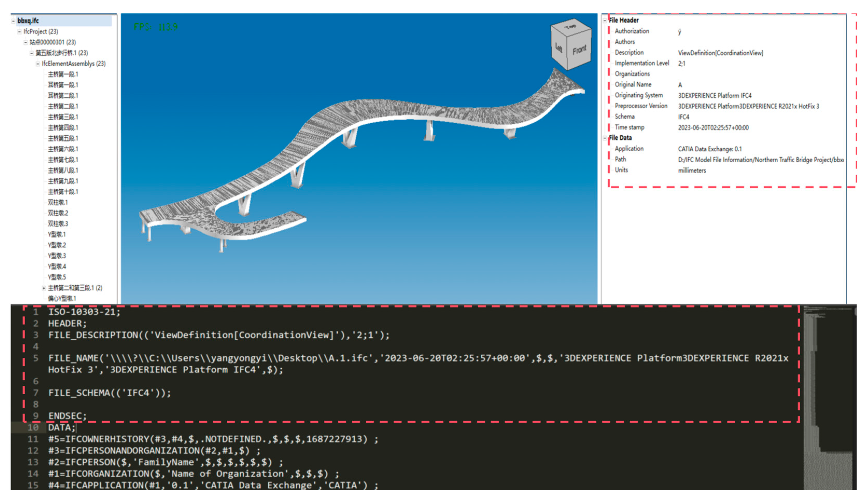This screenshot has width=868, height=502.
Task: Collapse the bbxq.ifc root node
Action: point(13,21)
